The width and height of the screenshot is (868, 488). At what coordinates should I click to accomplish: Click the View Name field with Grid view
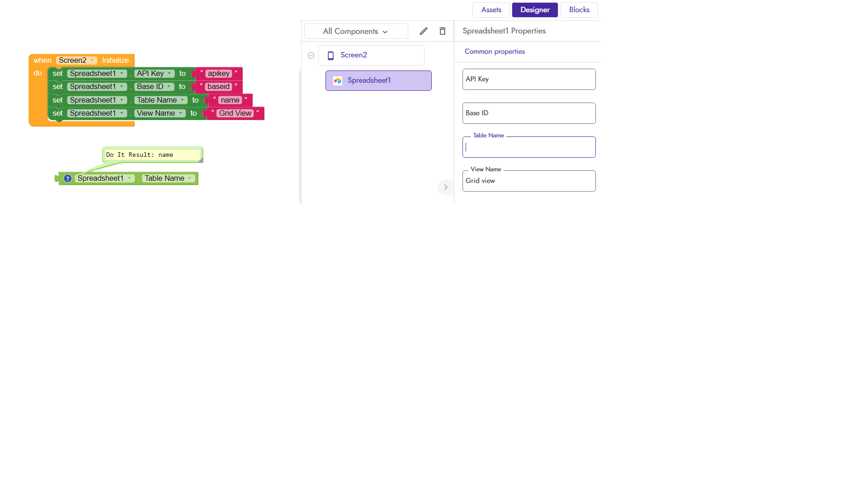tap(528, 181)
